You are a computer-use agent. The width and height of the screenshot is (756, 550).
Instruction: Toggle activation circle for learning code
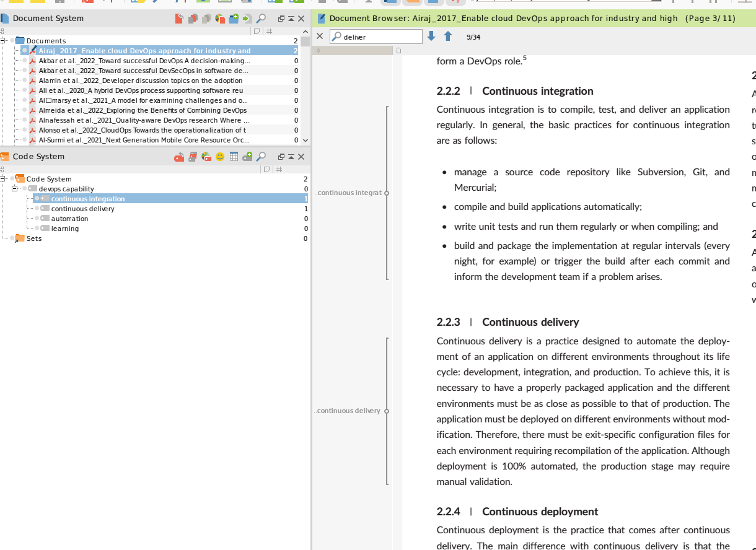coord(37,229)
